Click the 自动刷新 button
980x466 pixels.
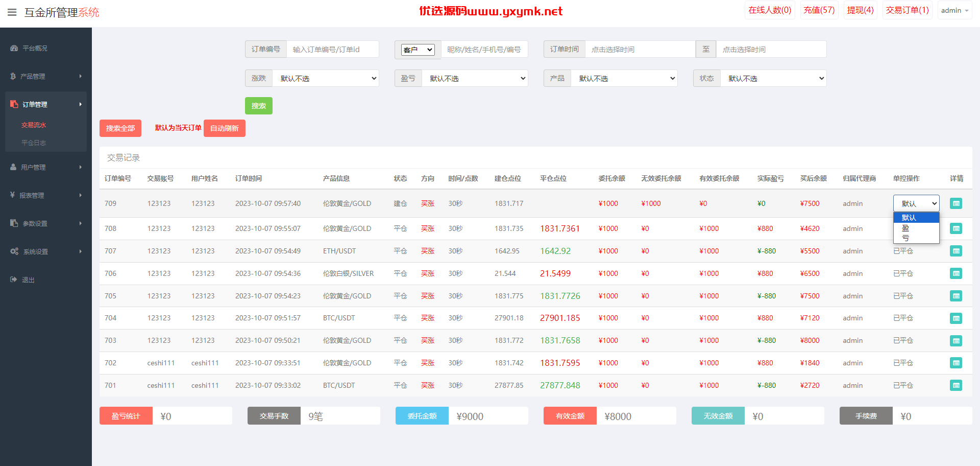click(x=225, y=128)
